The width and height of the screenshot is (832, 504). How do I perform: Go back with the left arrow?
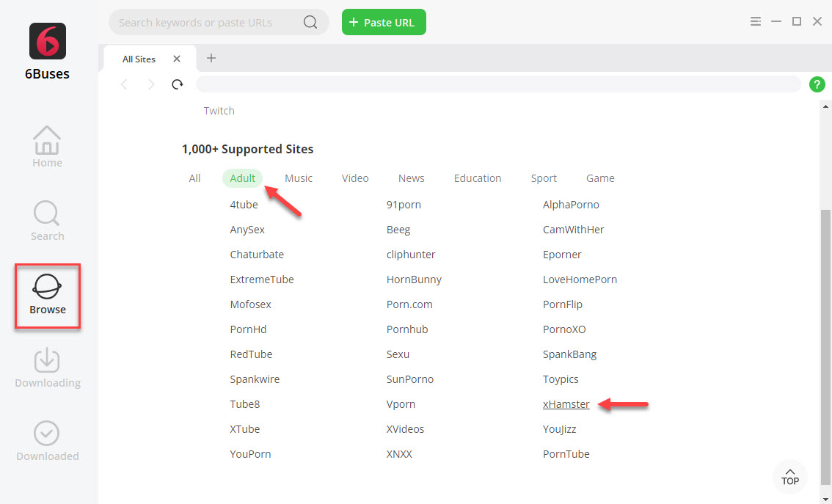coord(124,84)
